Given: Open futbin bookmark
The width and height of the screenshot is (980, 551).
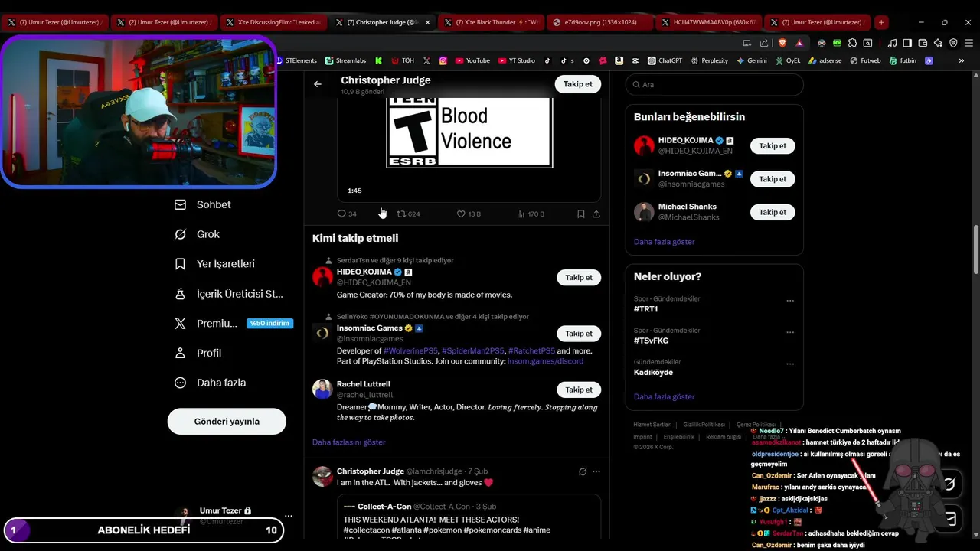Looking at the screenshot, I should (903, 60).
